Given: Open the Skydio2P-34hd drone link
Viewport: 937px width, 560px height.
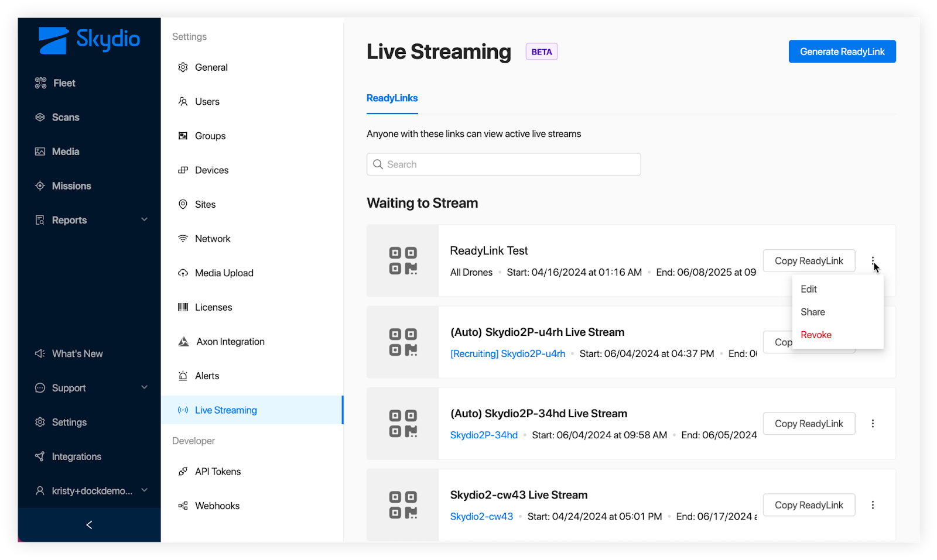Looking at the screenshot, I should [x=484, y=435].
